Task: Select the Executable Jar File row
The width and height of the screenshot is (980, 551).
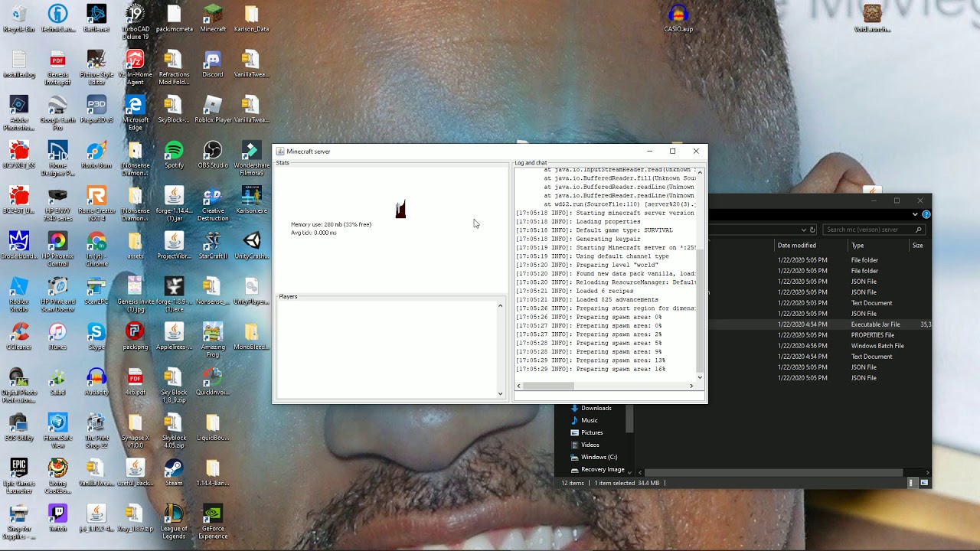Action: [819, 324]
